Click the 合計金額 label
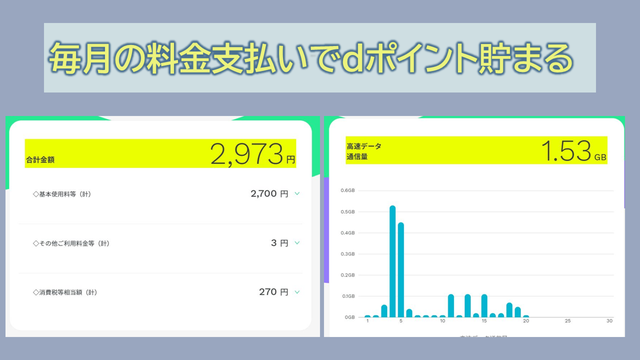 coord(40,160)
